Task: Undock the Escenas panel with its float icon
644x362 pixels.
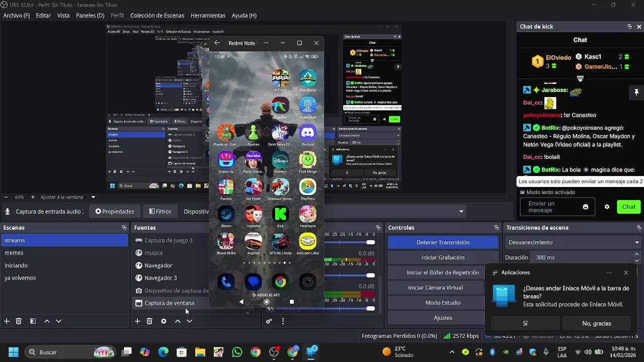Action: pos(124,228)
